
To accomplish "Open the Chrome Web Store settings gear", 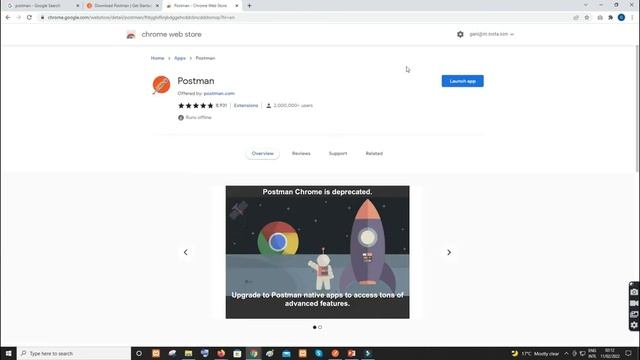I will pyautogui.click(x=460, y=34).
